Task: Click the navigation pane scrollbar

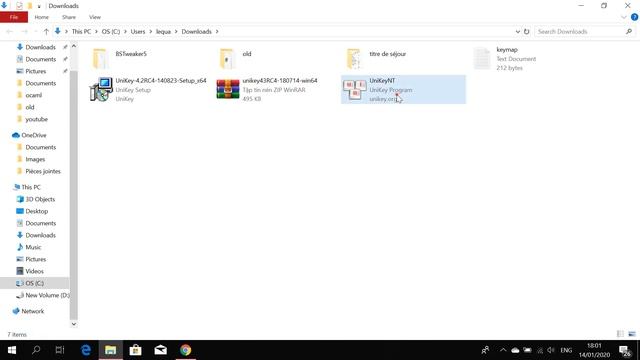Action: 73,196
